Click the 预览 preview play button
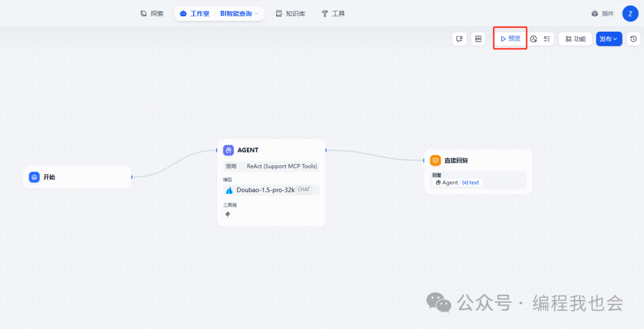Viewport: 644px width, 329px height. 510,39
